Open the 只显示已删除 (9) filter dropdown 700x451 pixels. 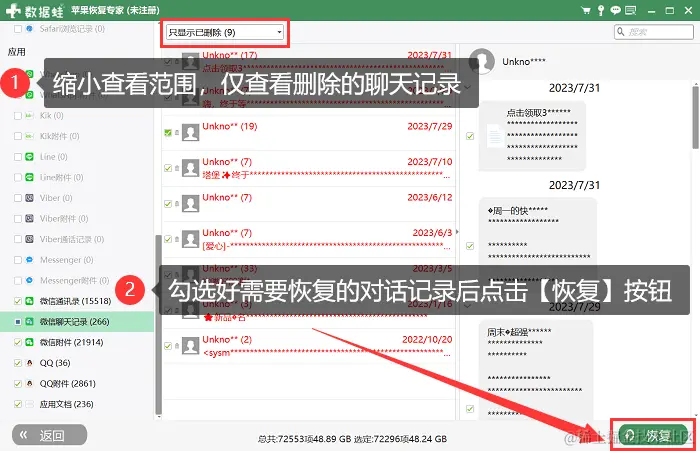point(225,32)
